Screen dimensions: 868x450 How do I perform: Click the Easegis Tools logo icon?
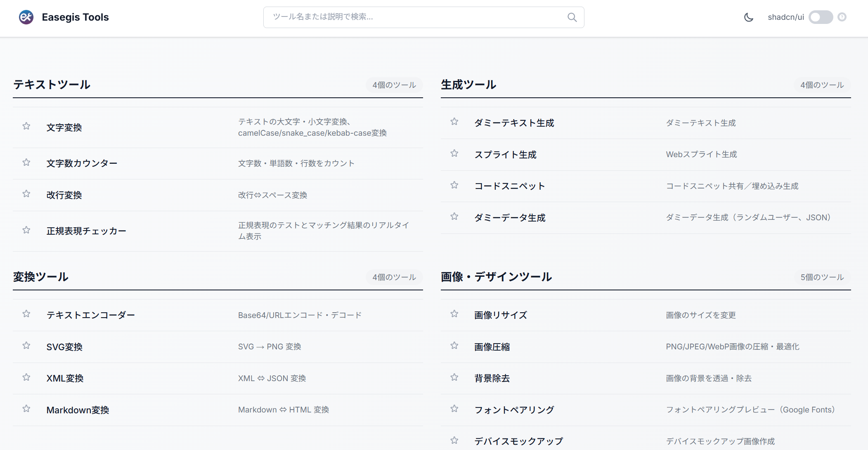26,17
